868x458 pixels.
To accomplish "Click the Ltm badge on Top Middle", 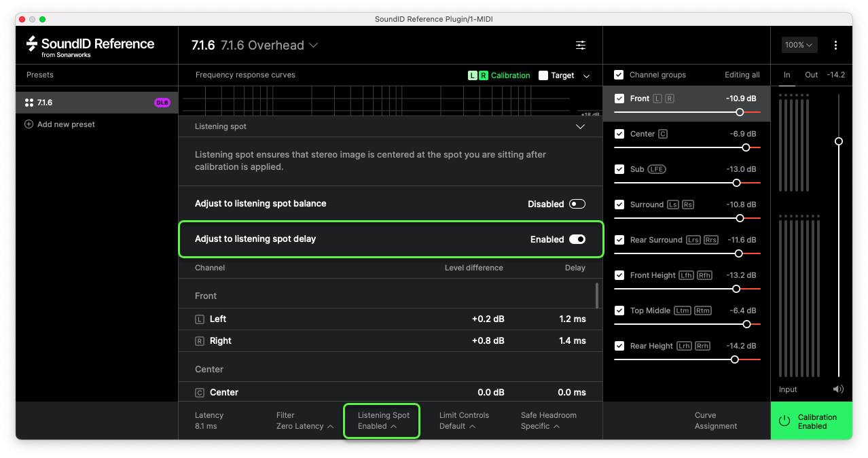I will click(x=682, y=311).
